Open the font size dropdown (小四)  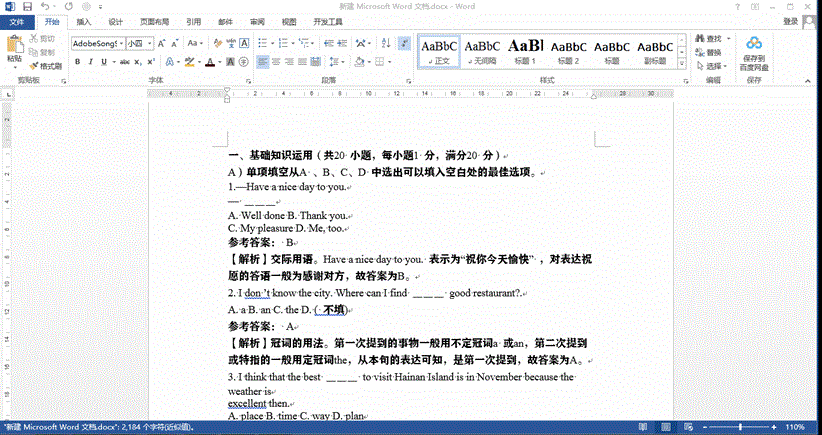pos(150,44)
